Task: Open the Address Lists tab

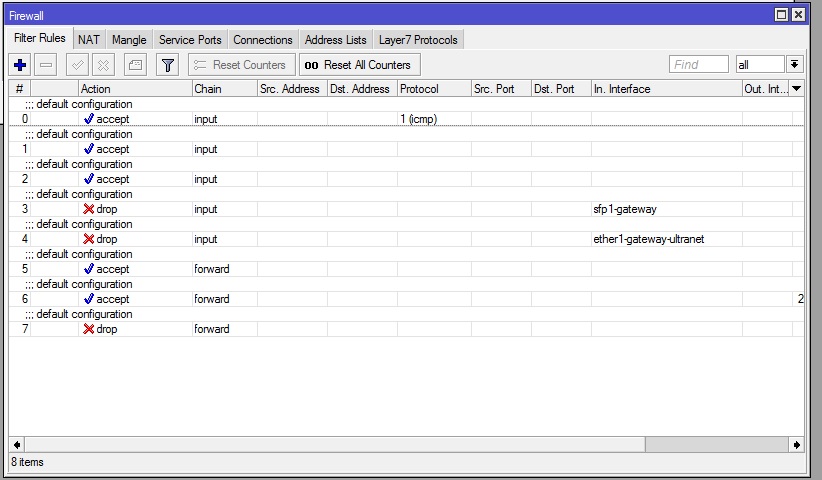Action: (335, 40)
